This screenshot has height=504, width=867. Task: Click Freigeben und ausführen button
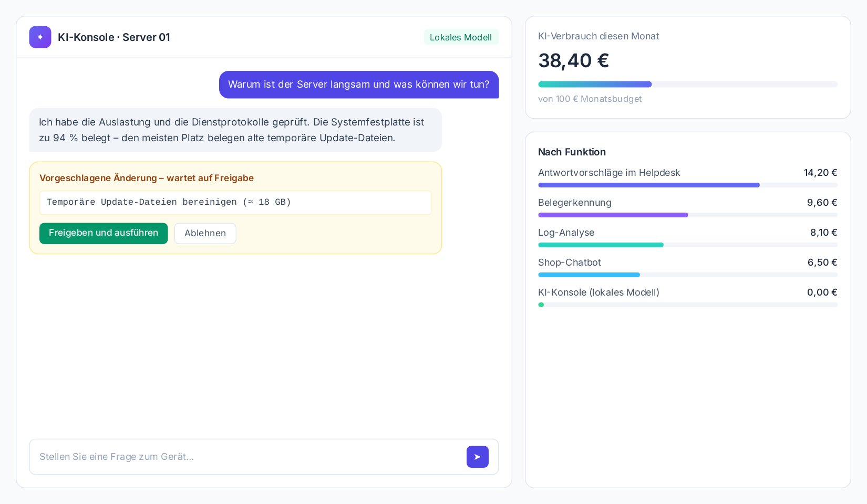tap(104, 233)
